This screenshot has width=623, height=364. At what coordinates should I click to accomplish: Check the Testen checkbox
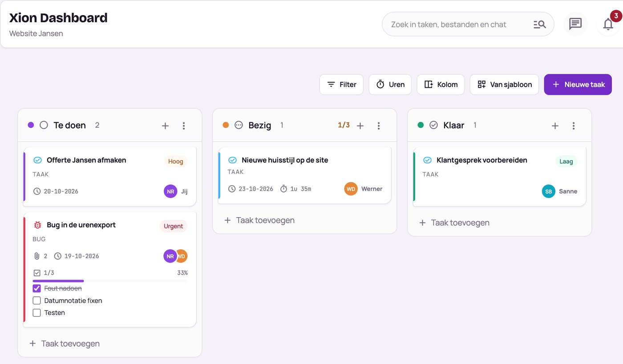tap(37, 312)
